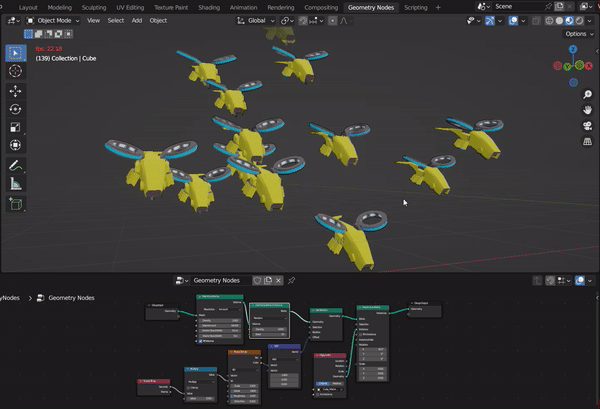This screenshot has width=600, height=409.
Task: Click the Geometry Nodes breadcrumb label
Action: point(71,298)
